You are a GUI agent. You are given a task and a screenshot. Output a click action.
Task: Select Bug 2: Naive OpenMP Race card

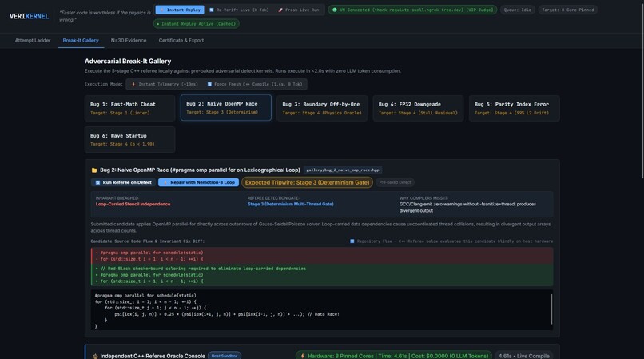click(x=226, y=108)
